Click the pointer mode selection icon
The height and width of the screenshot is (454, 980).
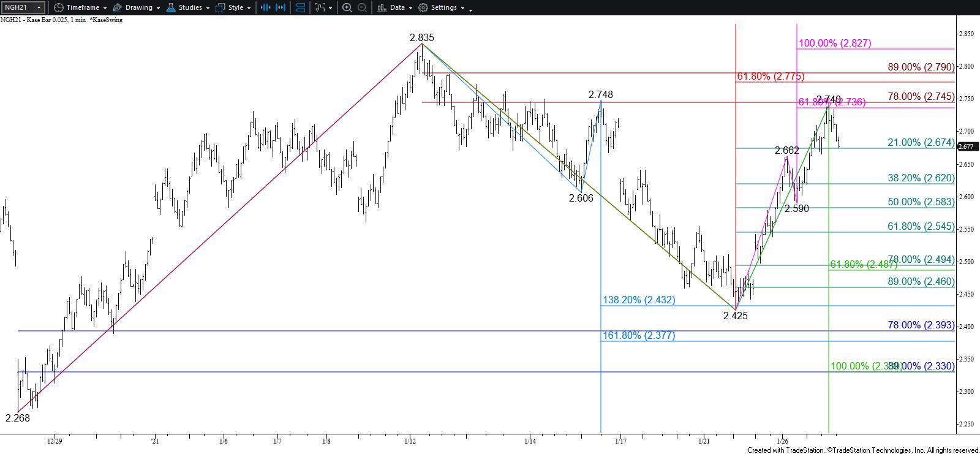point(320,8)
